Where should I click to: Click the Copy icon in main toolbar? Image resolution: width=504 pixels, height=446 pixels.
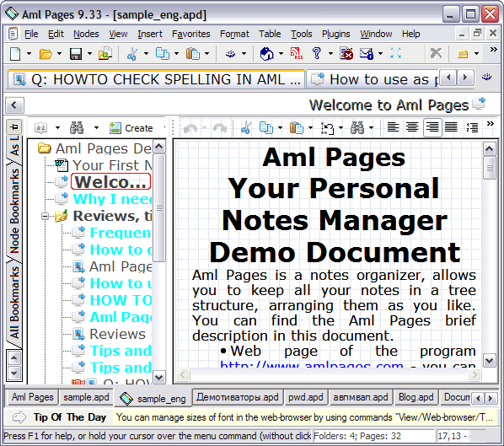(163, 54)
